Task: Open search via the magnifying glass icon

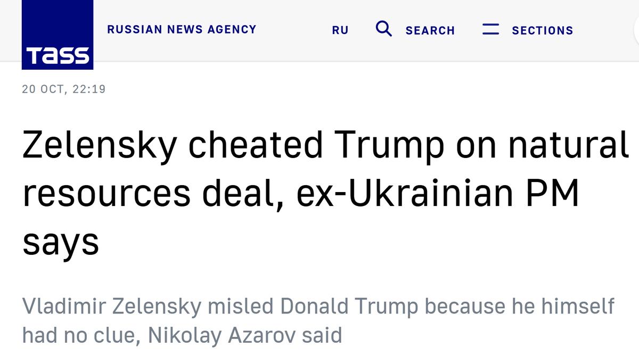Action: 383,29
